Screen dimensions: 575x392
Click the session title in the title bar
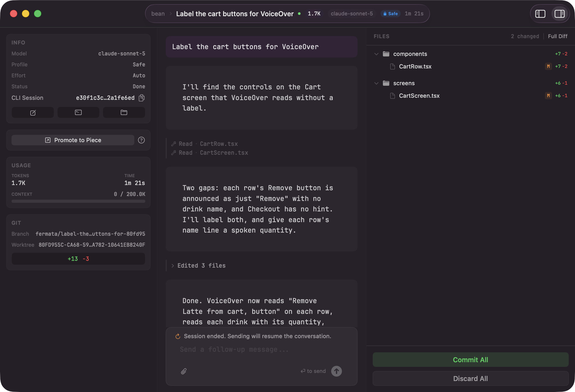point(235,14)
